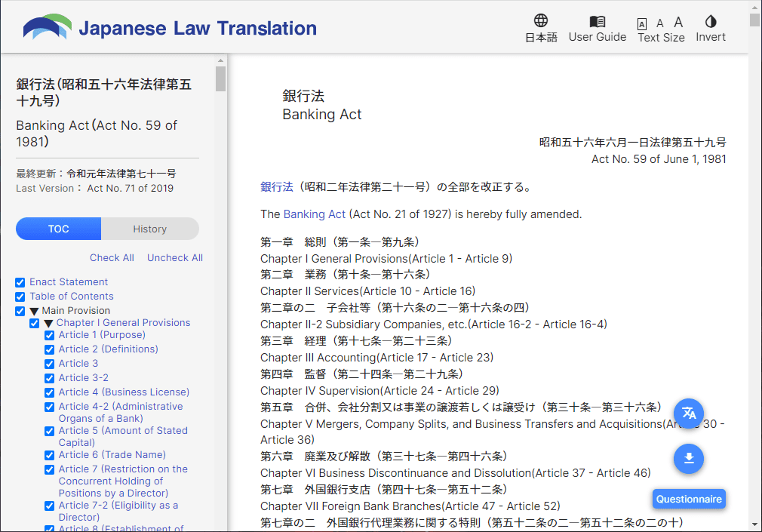Uncheck the Article 7-2 Eligibility checkbox
Viewport: 762px width, 532px height.
click(x=49, y=506)
